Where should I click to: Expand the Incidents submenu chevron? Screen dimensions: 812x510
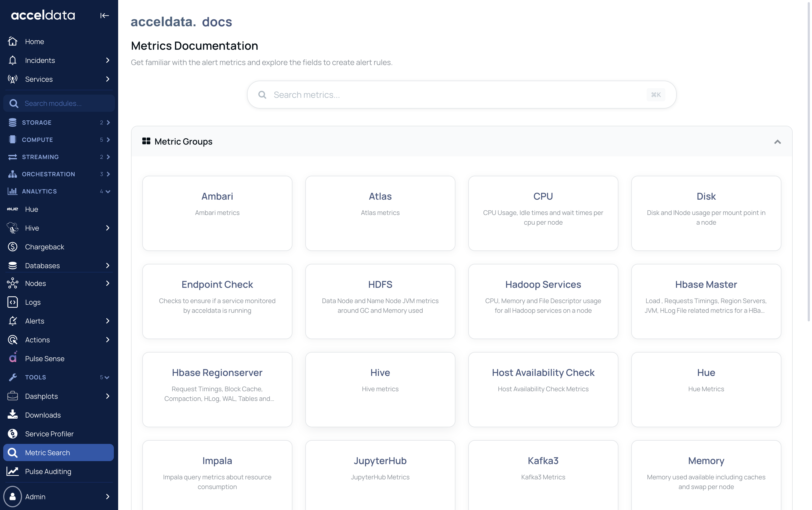pos(108,60)
